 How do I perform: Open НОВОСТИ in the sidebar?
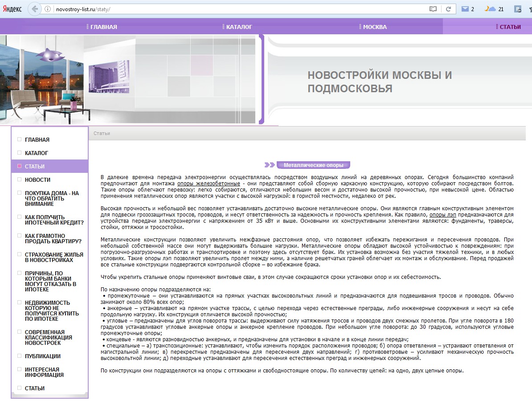[37, 180]
